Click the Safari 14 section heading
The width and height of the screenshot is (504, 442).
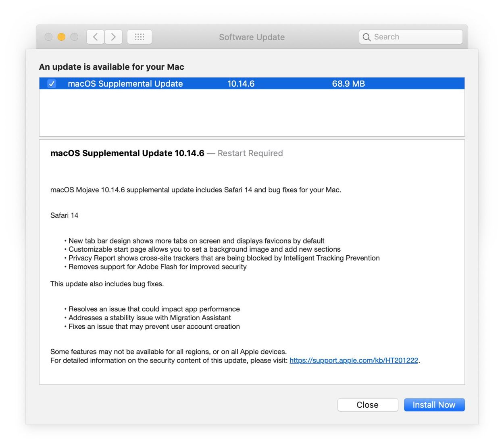pyautogui.click(x=64, y=215)
